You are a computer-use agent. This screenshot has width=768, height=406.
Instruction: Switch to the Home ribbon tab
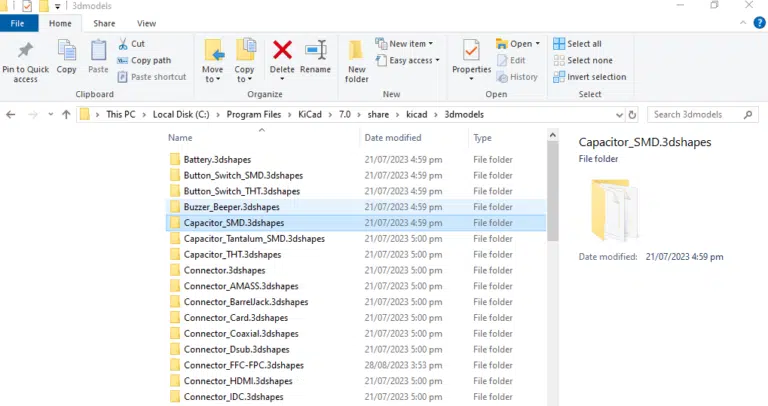coord(60,23)
